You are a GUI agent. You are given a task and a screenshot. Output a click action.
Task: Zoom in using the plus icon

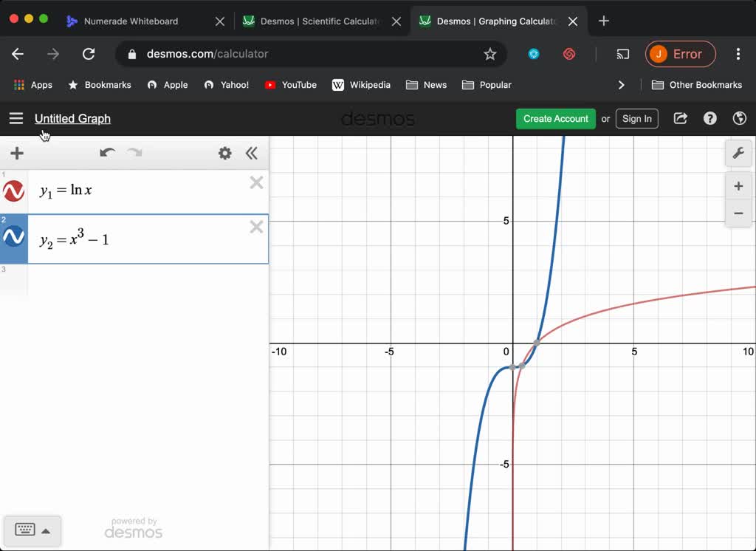738,185
